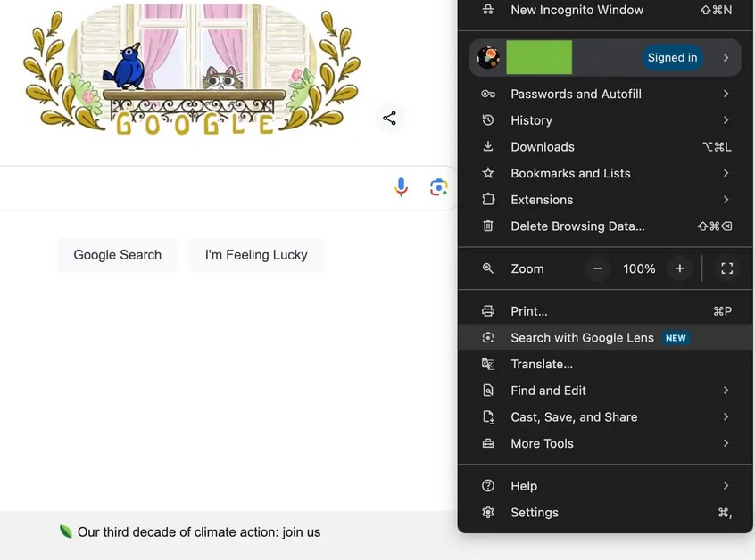Select Print menu item
The width and height of the screenshot is (755, 560).
pos(605,311)
